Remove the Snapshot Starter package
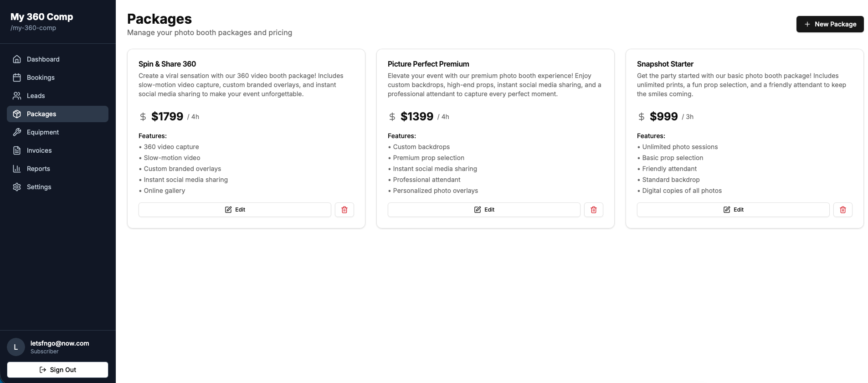The width and height of the screenshot is (868, 383). point(843,210)
